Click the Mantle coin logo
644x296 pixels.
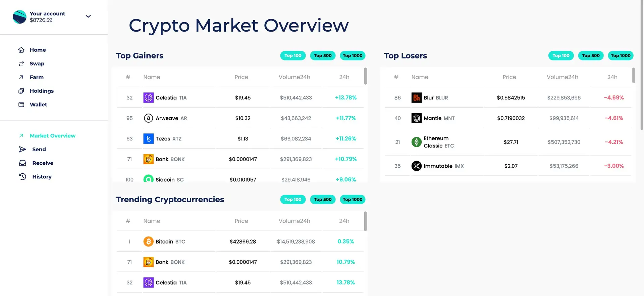(416, 118)
